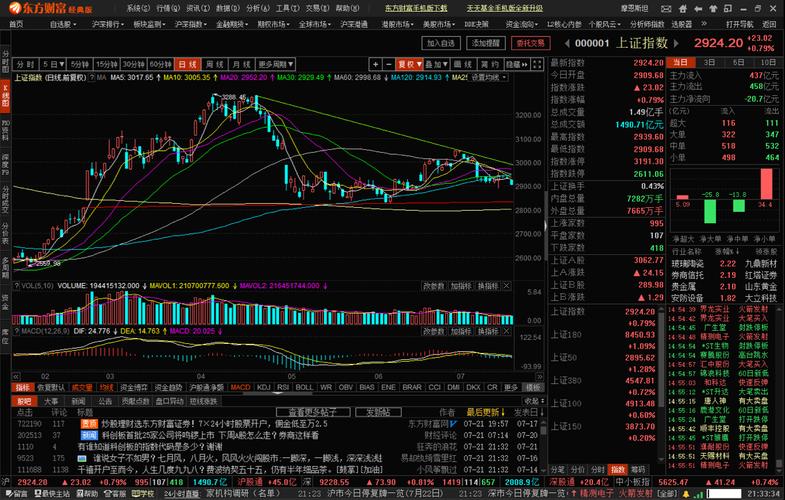Viewport: 785px width, 500px height.
Task: Open the 模板 template button
Action: coord(533,387)
